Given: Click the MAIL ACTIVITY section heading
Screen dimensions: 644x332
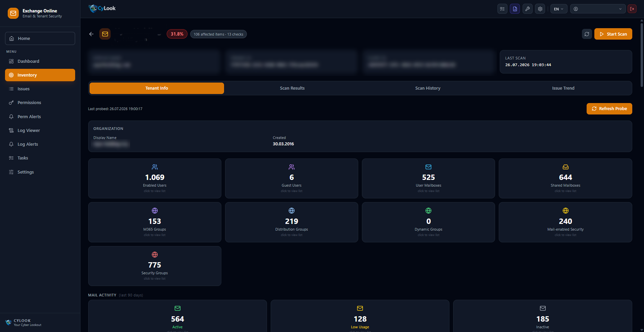Looking at the screenshot, I should (x=102, y=295).
